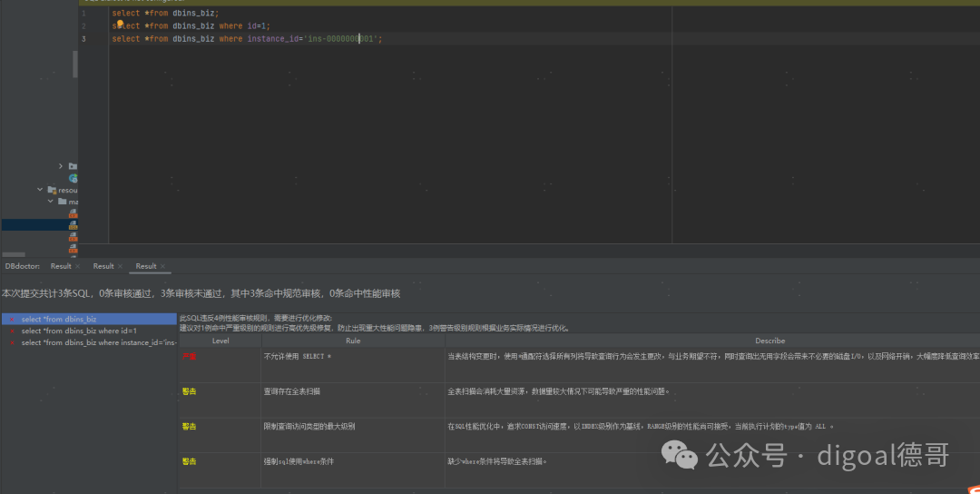Close the active underlined Result tab
The width and height of the screenshot is (980, 494).
(162, 266)
